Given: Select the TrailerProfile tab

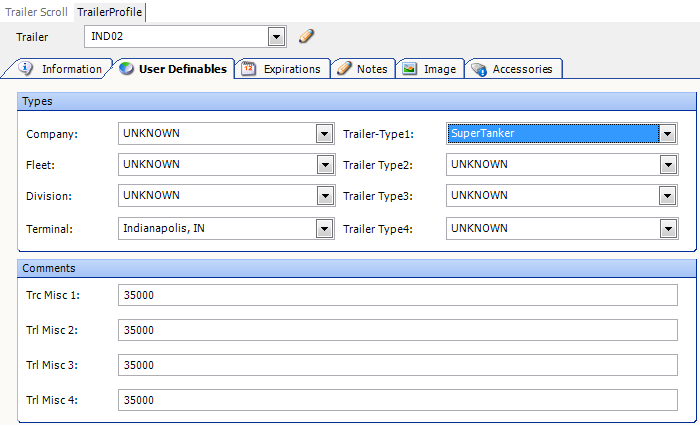Looking at the screenshot, I should click(109, 12).
